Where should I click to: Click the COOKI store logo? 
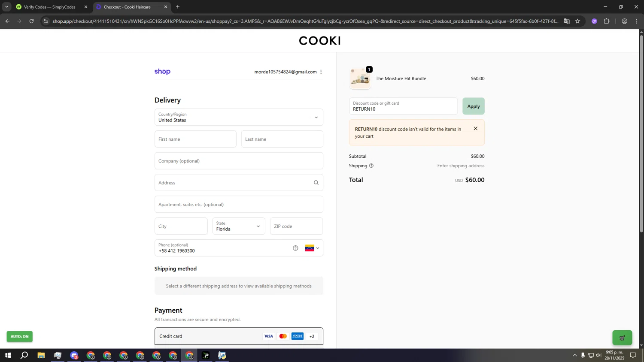pos(320,41)
